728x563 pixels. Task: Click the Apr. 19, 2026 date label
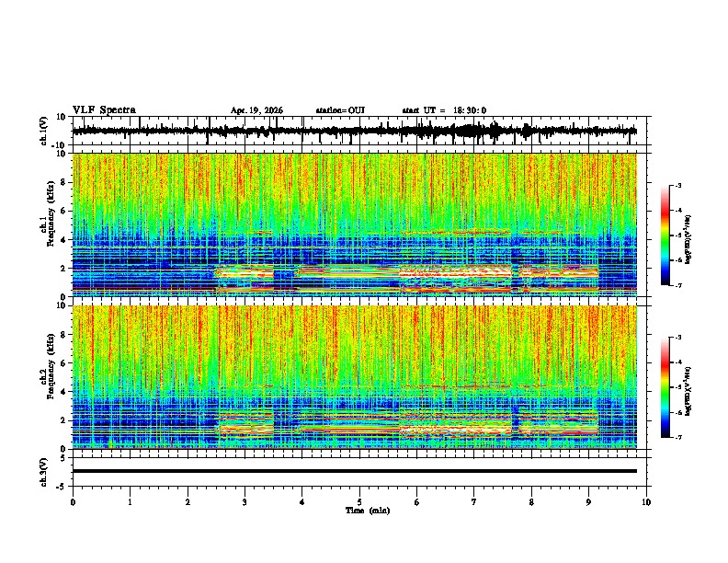click(256, 110)
